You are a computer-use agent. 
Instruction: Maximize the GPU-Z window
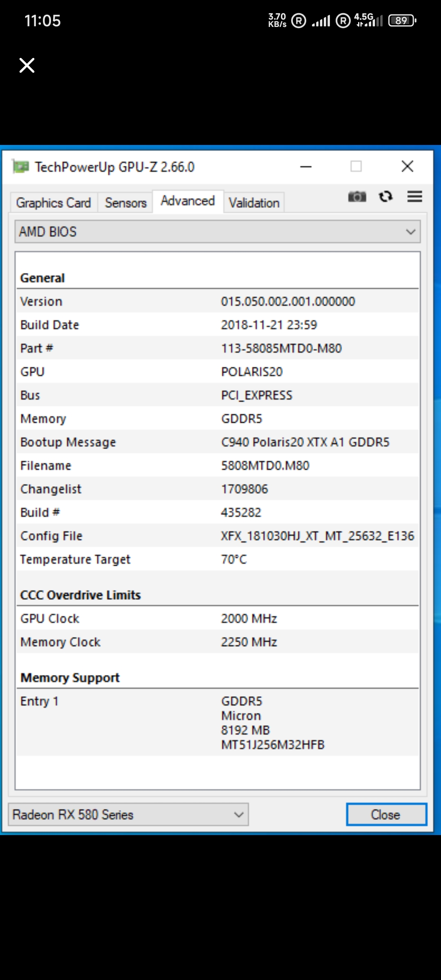pyautogui.click(x=356, y=167)
